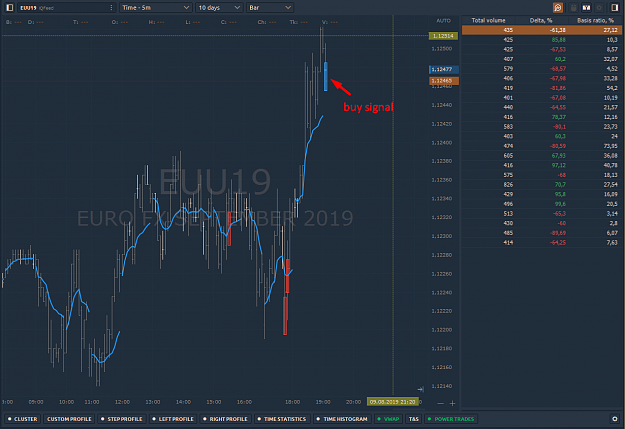The width and height of the screenshot is (625, 429).
Task: Select the row with total volume 407
Action: tap(542, 59)
